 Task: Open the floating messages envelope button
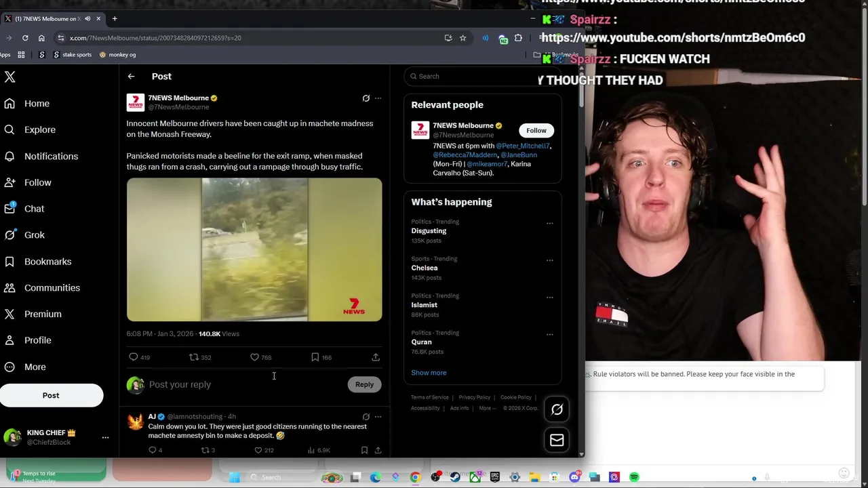tap(557, 441)
